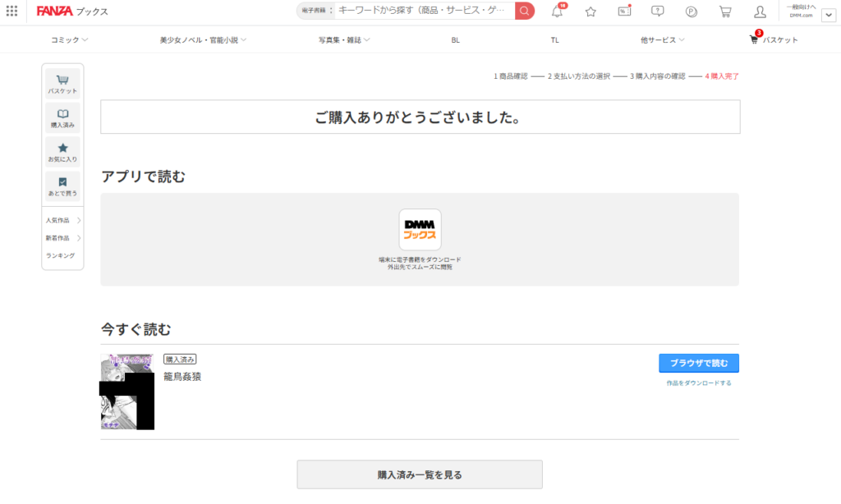Click the ブラウザで読む button
The width and height of the screenshot is (841, 504).
[x=699, y=363]
